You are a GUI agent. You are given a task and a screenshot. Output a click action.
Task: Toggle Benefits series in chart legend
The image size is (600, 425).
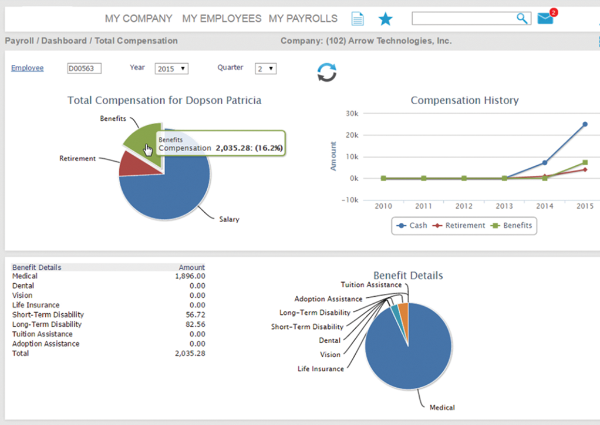click(517, 226)
